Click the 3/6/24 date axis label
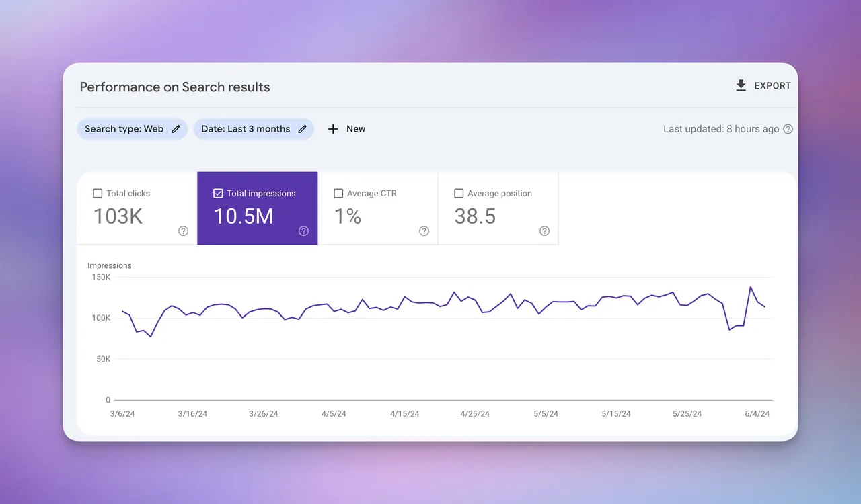The height and width of the screenshot is (504, 861). (122, 414)
